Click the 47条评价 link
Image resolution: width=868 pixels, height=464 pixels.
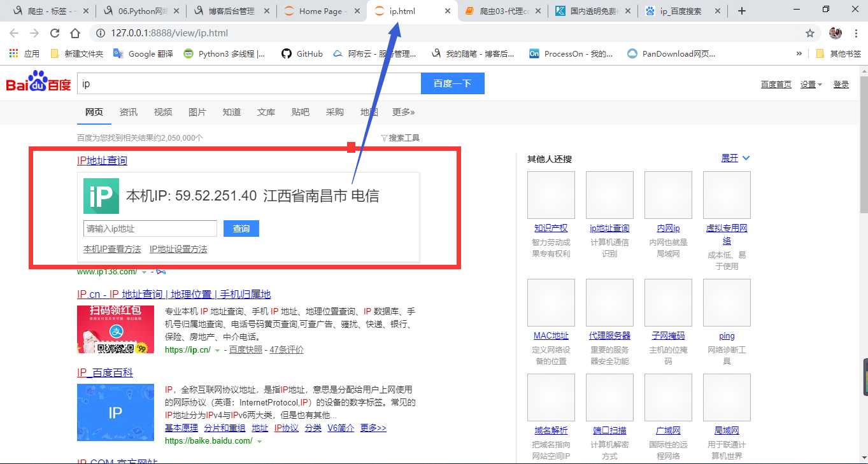coord(287,349)
